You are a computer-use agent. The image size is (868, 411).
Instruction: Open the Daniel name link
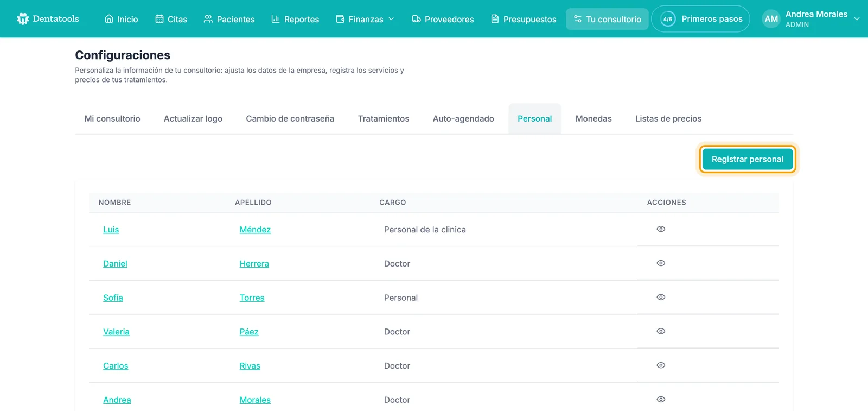click(115, 264)
